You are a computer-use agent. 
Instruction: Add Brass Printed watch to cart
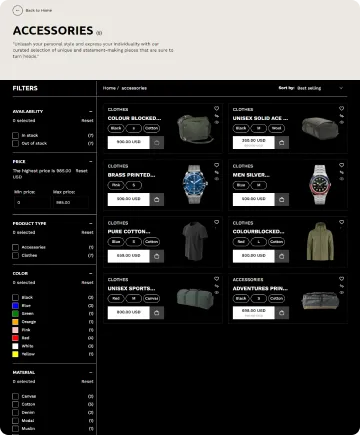tap(157, 199)
